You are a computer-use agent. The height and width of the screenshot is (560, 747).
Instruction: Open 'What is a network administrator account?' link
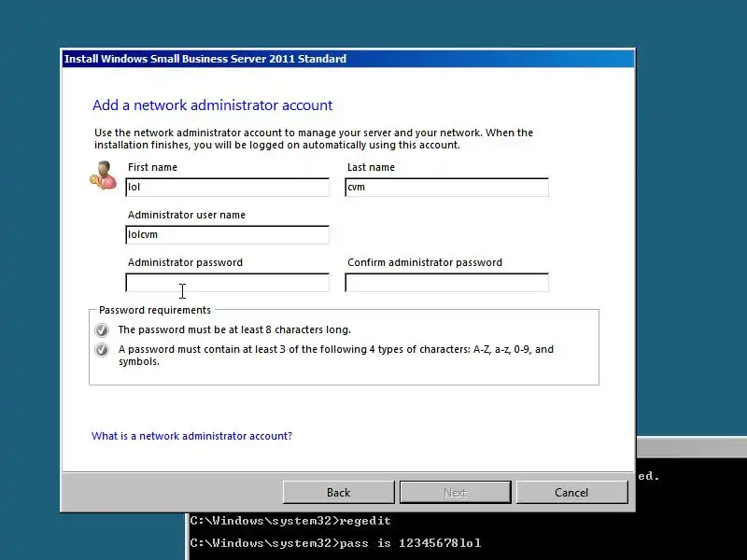(191, 436)
